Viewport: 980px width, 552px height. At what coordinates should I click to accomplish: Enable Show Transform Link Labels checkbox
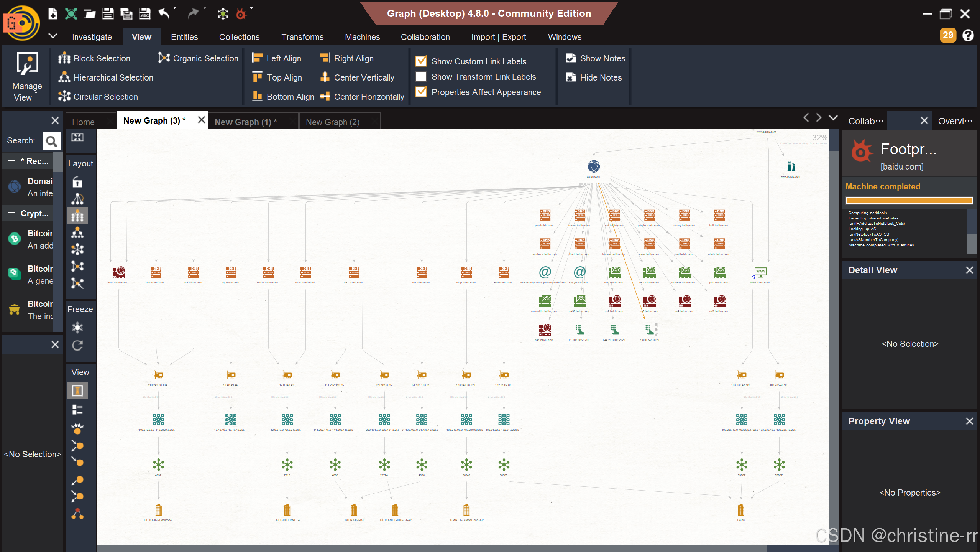point(421,77)
